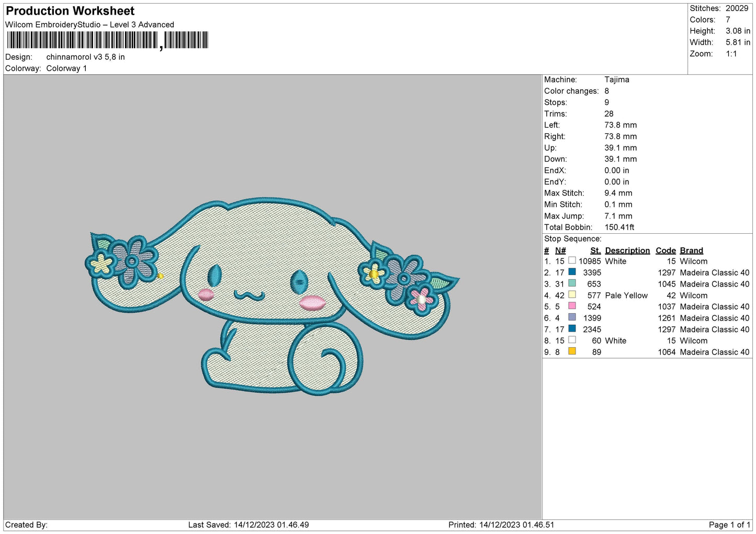The width and height of the screenshot is (756, 534).
Task: Click the N# column header
Action: 560,251
